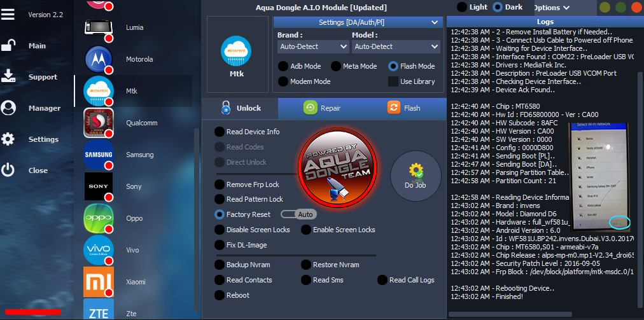Click the phone screenshot thumbnail in Logs

pos(600,177)
